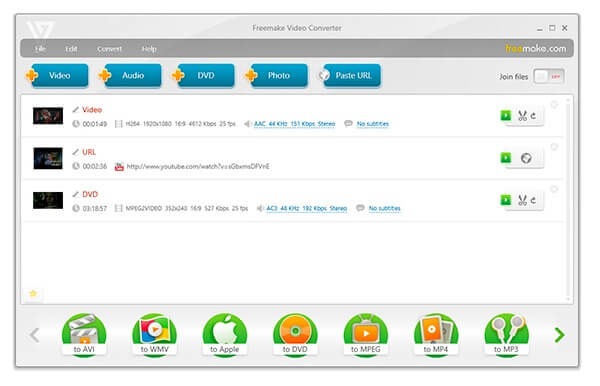
Task: Click the to MP3 audio icon
Action: (x=506, y=335)
